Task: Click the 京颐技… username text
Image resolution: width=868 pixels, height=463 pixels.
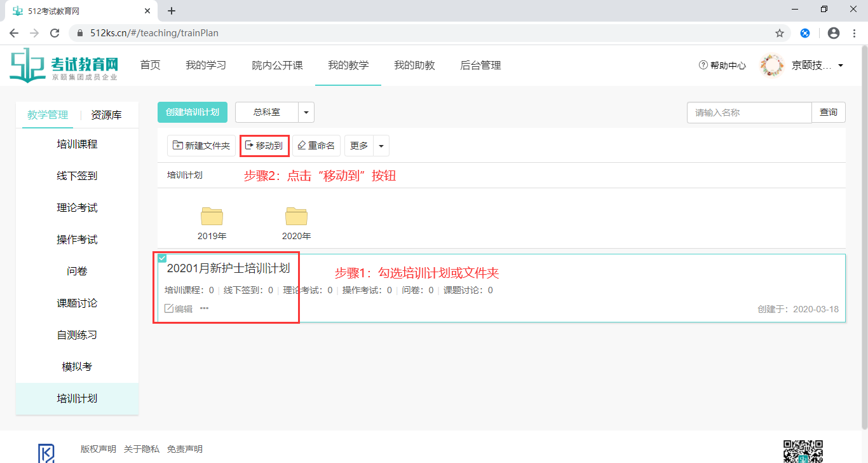Action: click(x=812, y=66)
